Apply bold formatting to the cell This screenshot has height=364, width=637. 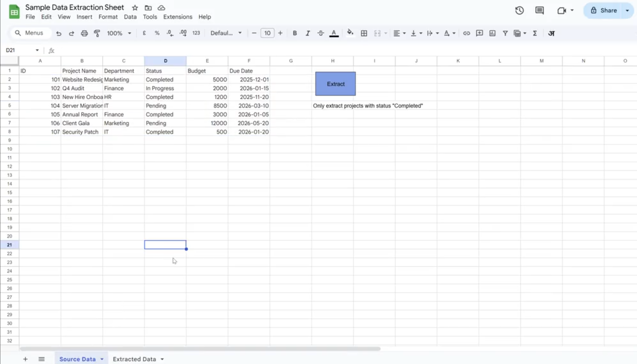point(295,33)
